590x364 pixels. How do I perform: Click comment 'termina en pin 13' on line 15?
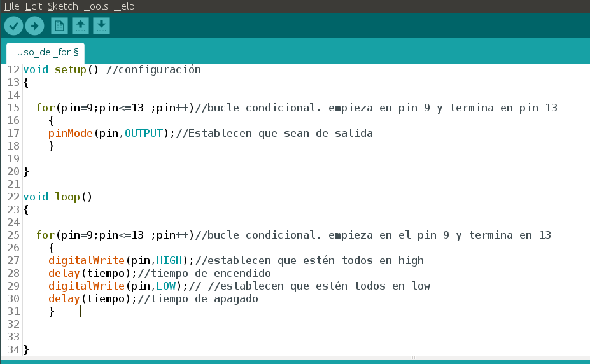(x=503, y=108)
